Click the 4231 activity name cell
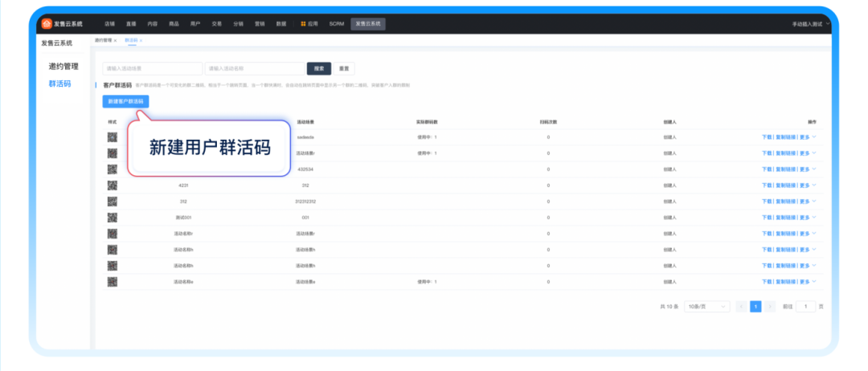Screen dimensions: 868x371 tap(183, 185)
